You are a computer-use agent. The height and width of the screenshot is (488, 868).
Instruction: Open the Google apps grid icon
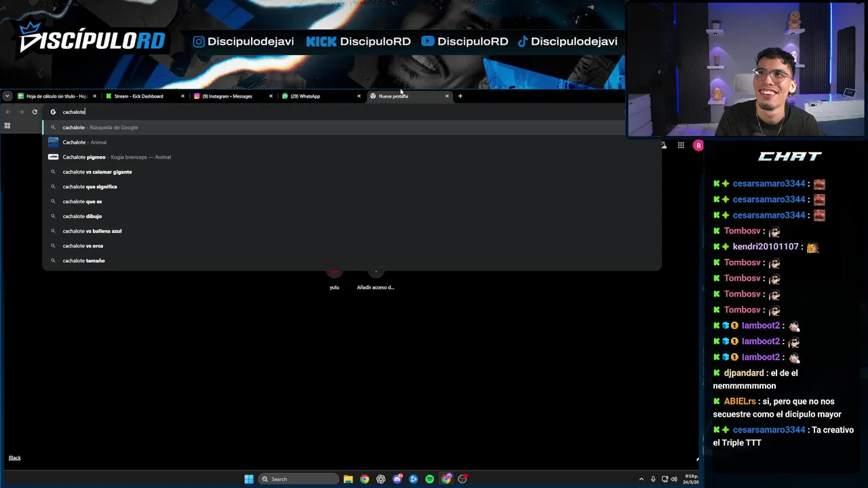tap(681, 145)
